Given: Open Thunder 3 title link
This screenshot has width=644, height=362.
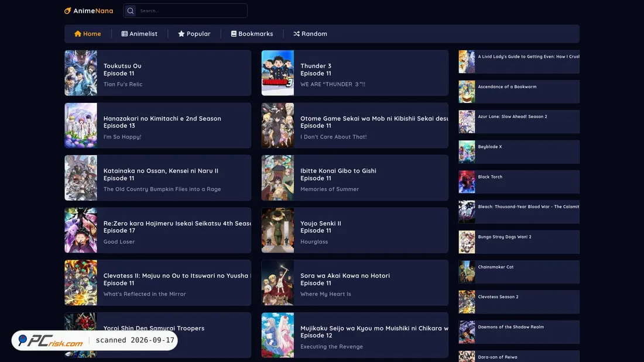Looking at the screenshot, I should coord(316,65).
